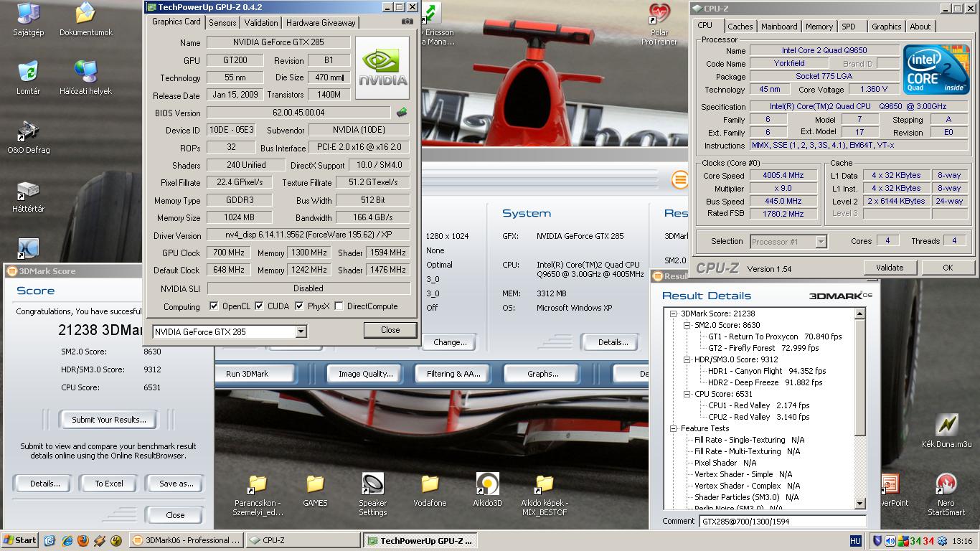Image resolution: width=980 pixels, height=551 pixels.
Task: Collapse the Feature Tests tree node
Action: coord(674,428)
